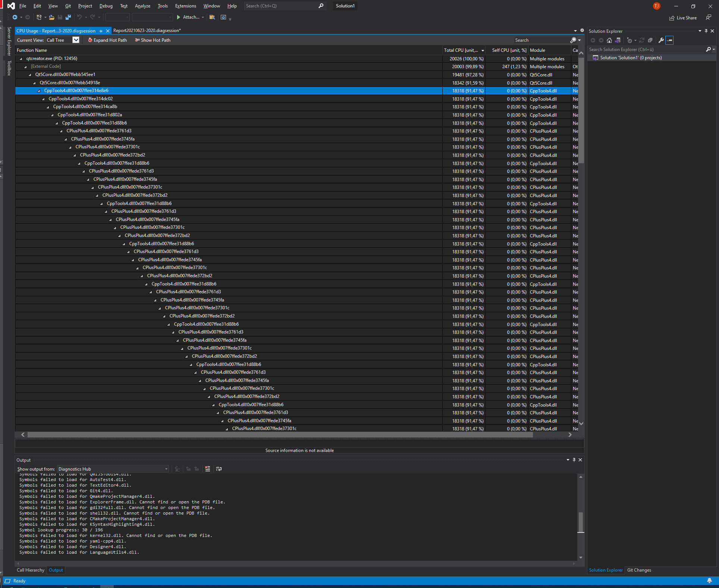Switch to the Git Changes tab
Screen dimensions: 719x588
639,570
